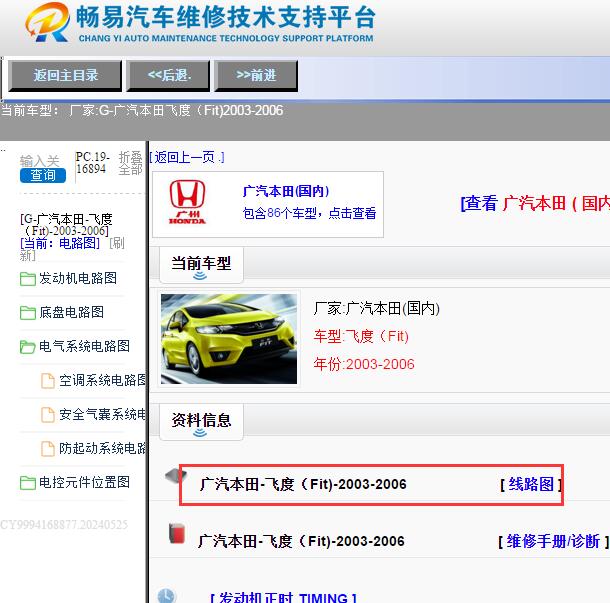Screen dimensions: 610x603
Task: Click 广汽本田-飞度 title in the 维修手册 row
Action: coord(301,541)
